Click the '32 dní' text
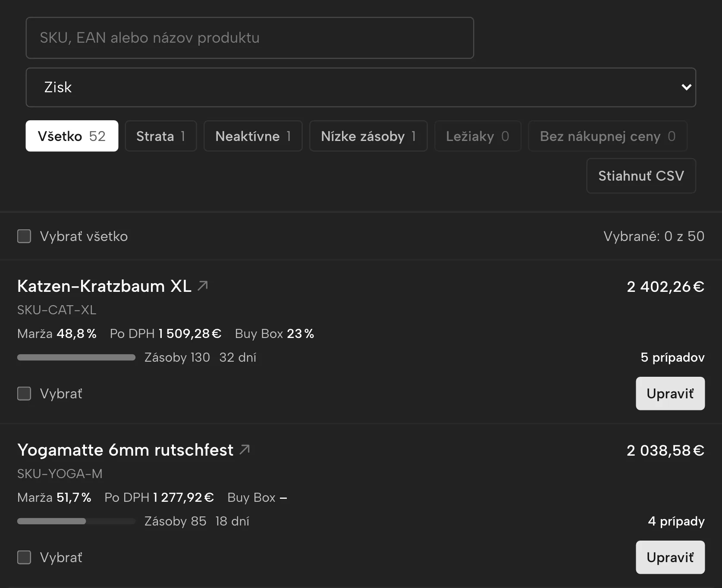The image size is (722, 588). click(x=238, y=357)
